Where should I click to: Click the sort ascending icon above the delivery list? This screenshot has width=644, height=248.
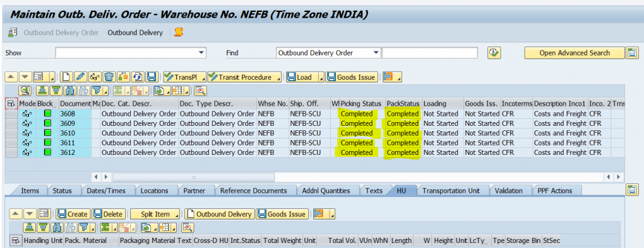42,91
